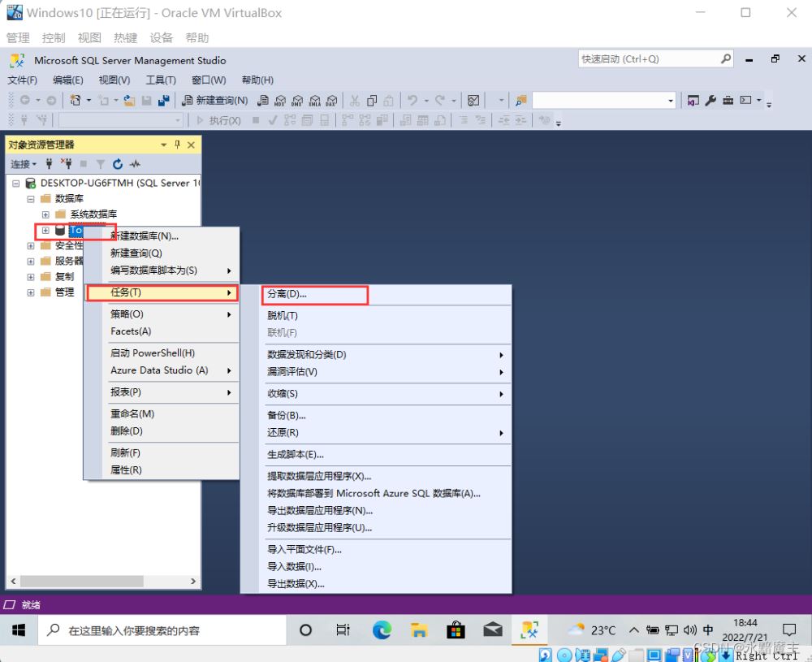Collapse the 数据库 folder node

(x=31, y=199)
